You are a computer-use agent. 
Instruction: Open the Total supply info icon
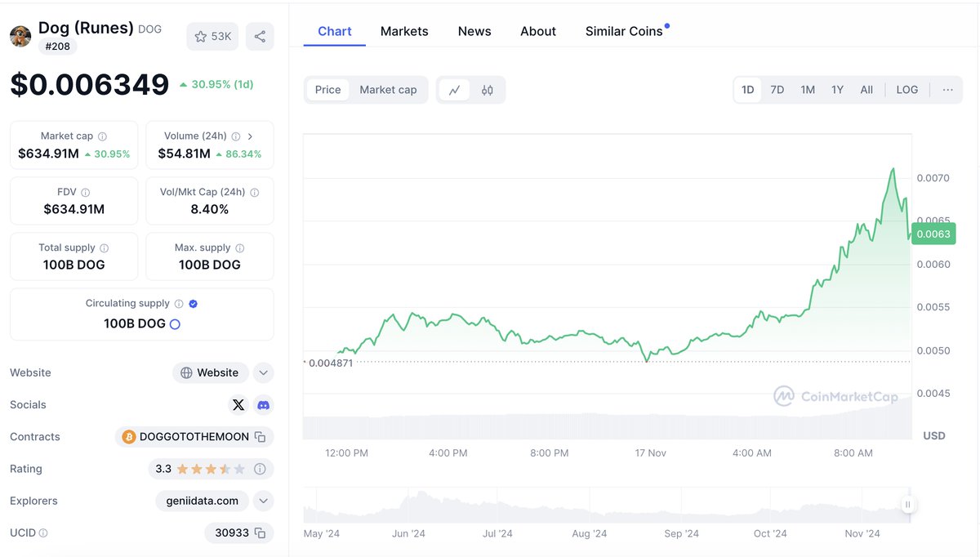pyautogui.click(x=104, y=247)
